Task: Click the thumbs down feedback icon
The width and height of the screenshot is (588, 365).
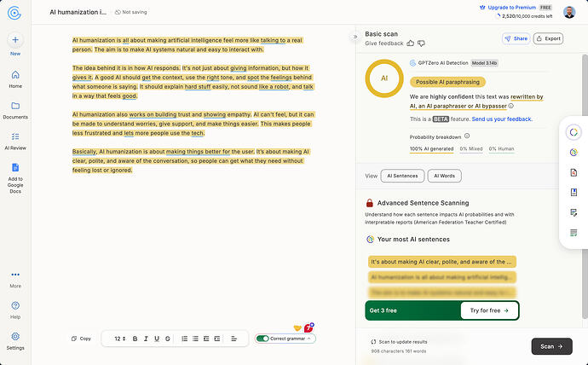Action: 421,43
